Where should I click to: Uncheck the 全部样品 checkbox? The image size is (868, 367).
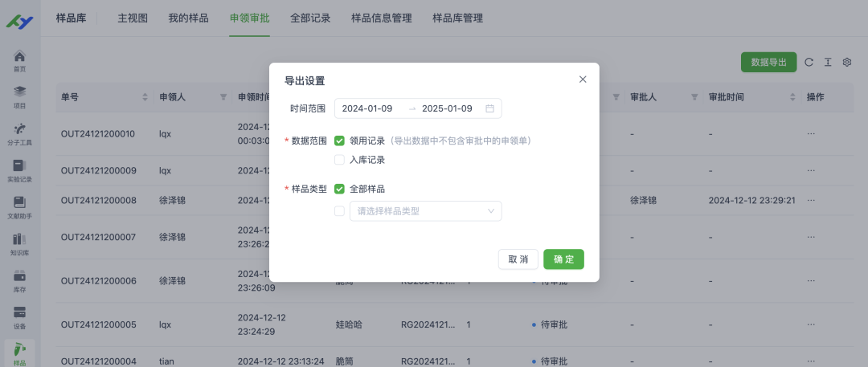(339, 189)
